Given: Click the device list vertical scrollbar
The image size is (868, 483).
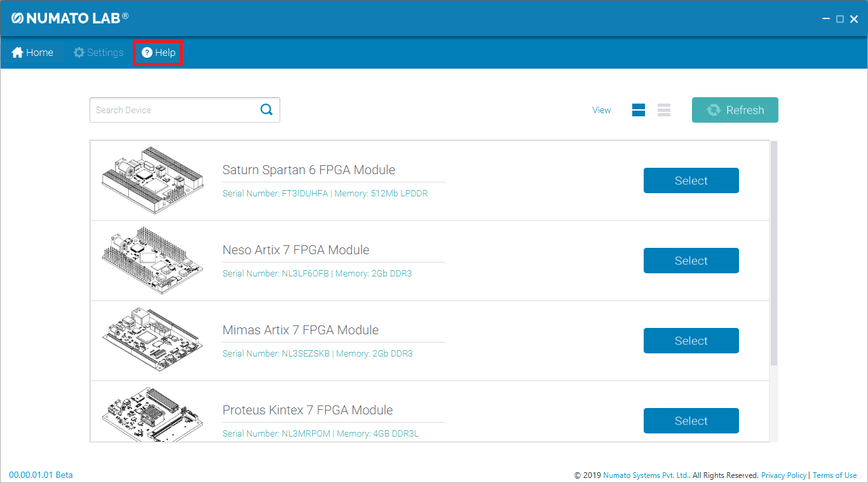Looking at the screenshot, I should 773,254.
